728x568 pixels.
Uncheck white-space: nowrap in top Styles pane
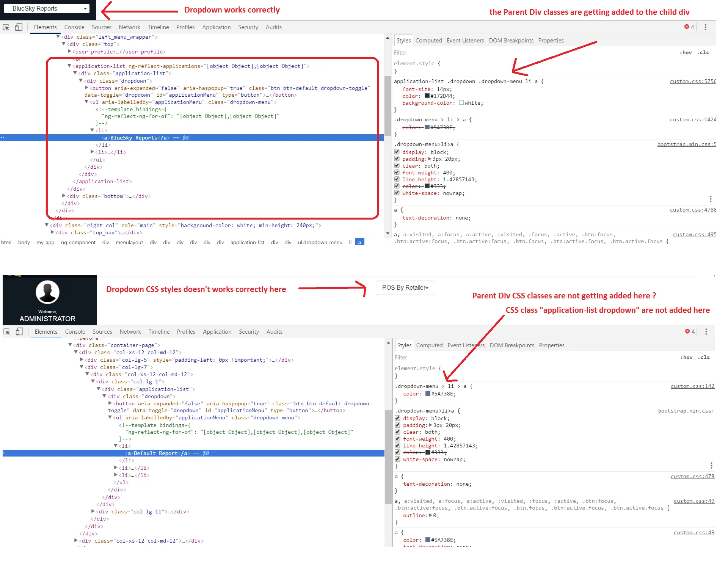397,193
